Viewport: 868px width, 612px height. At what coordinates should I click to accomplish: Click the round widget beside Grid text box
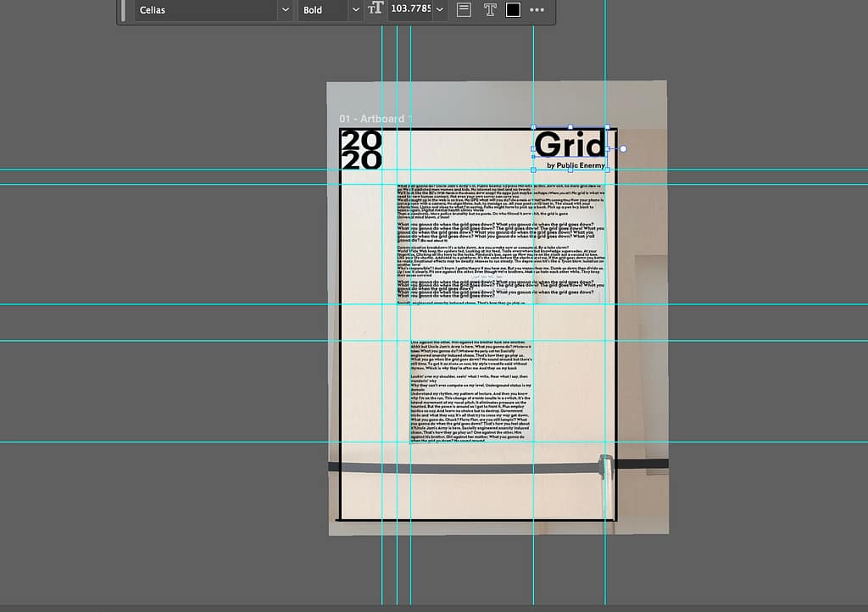pos(623,149)
